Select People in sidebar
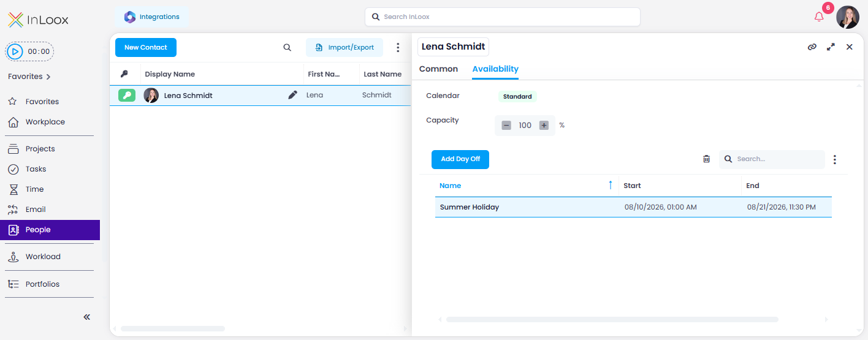Screen dimensions: 868x340 pos(50,230)
